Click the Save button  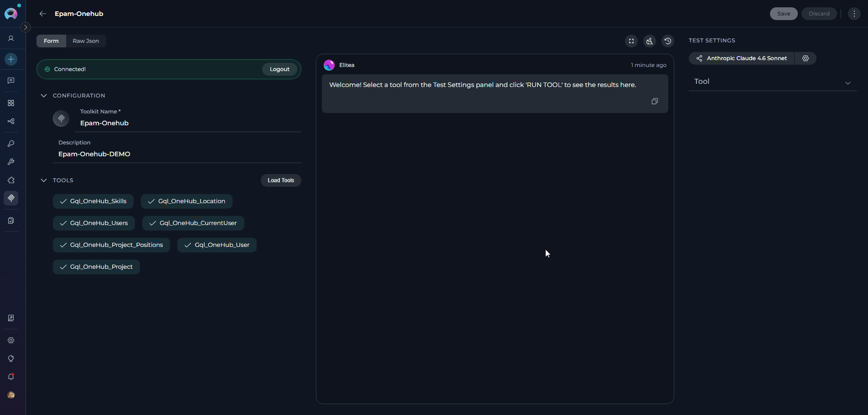click(x=784, y=14)
